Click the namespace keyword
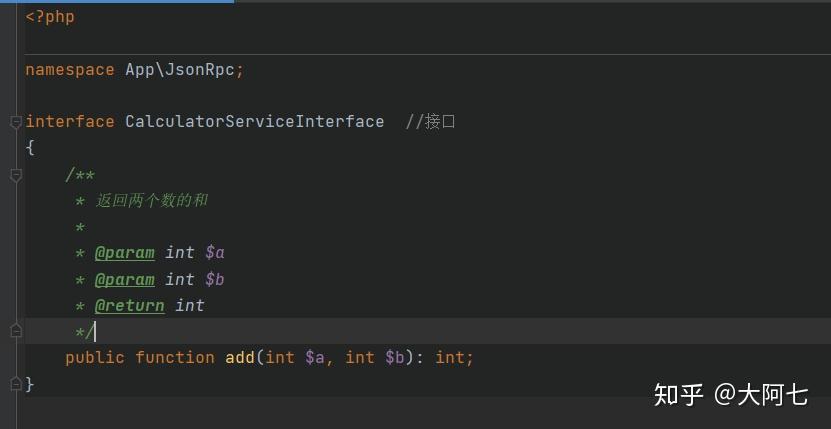This screenshot has height=429, width=831. [x=69, y=70]
